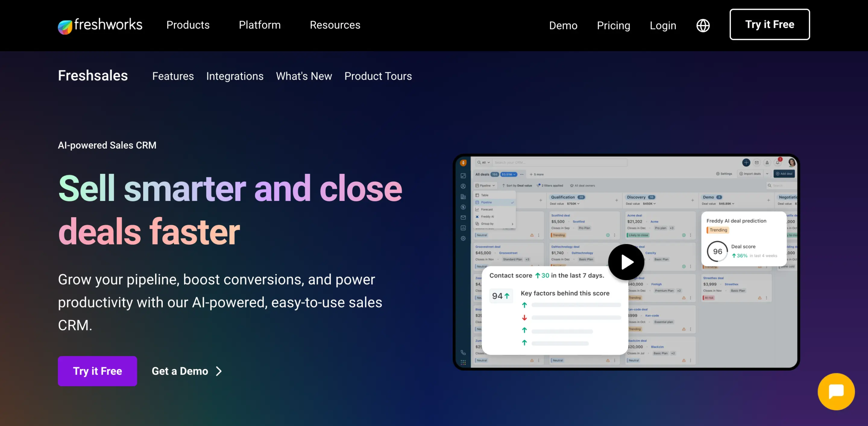Expand the Group by submenu arrow in CRM preview
This screenshot has height=426, width=868.
tap(512, 224)
